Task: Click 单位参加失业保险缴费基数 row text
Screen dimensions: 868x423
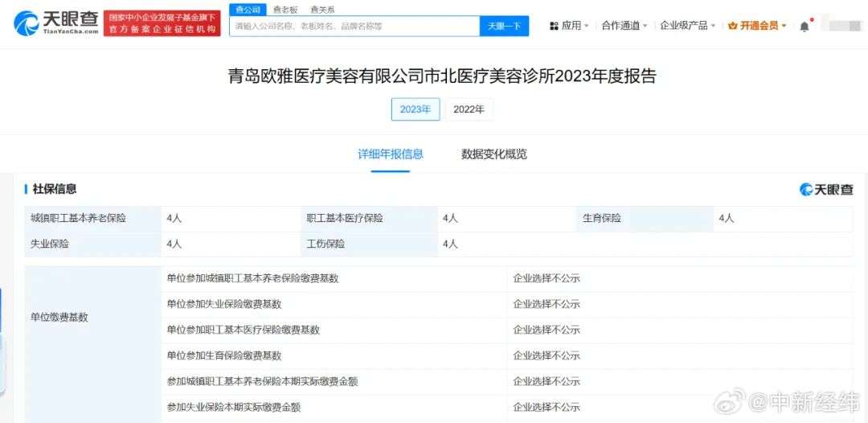Action: point(224,304)
